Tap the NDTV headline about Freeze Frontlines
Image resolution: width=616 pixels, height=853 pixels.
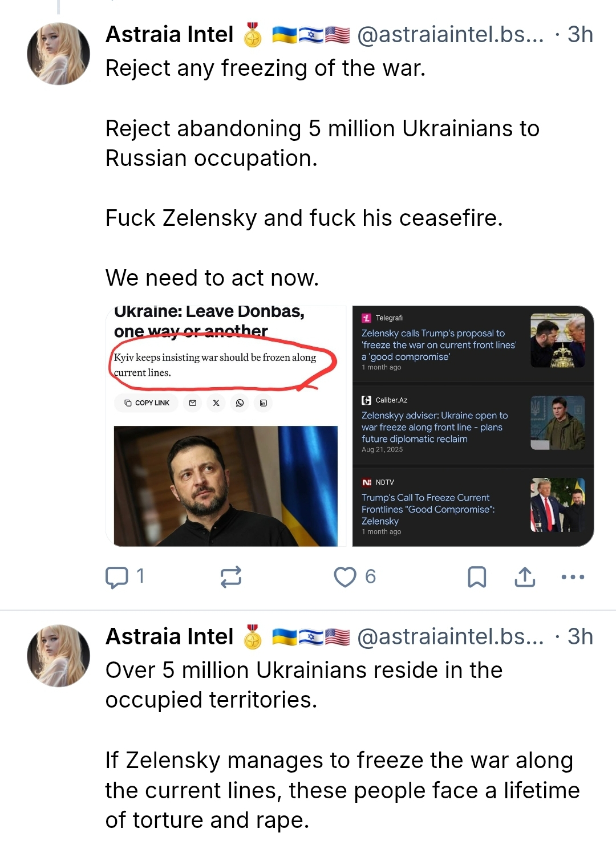click(428, 509)
